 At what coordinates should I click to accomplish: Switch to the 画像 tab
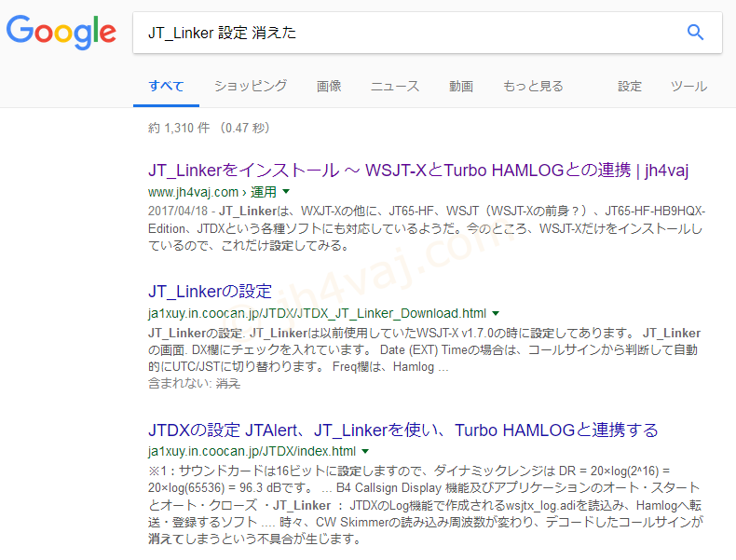click(329, 87)
